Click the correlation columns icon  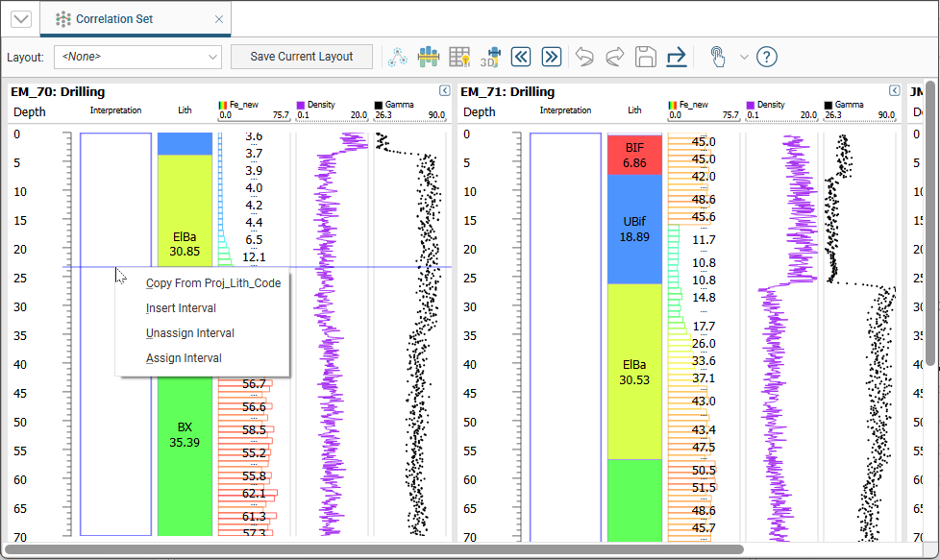click(x=429, y=57)
